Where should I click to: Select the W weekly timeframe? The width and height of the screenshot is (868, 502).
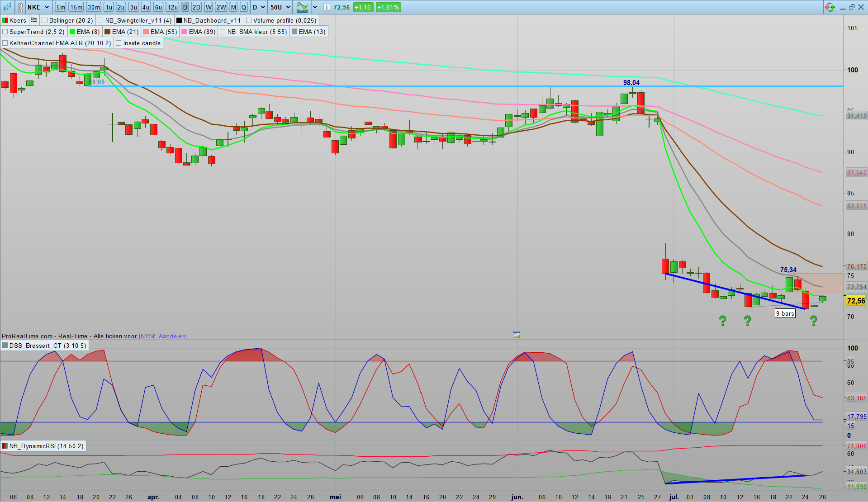(208, 7)
